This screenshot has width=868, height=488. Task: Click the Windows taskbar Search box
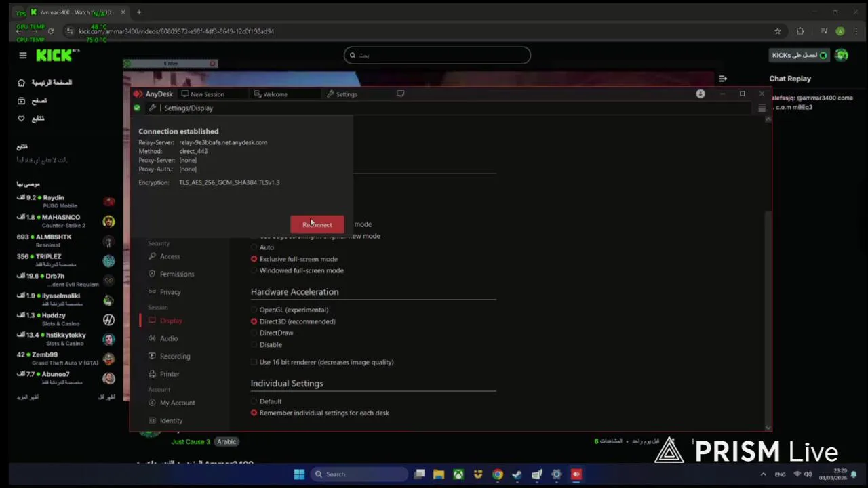[360, 474]
